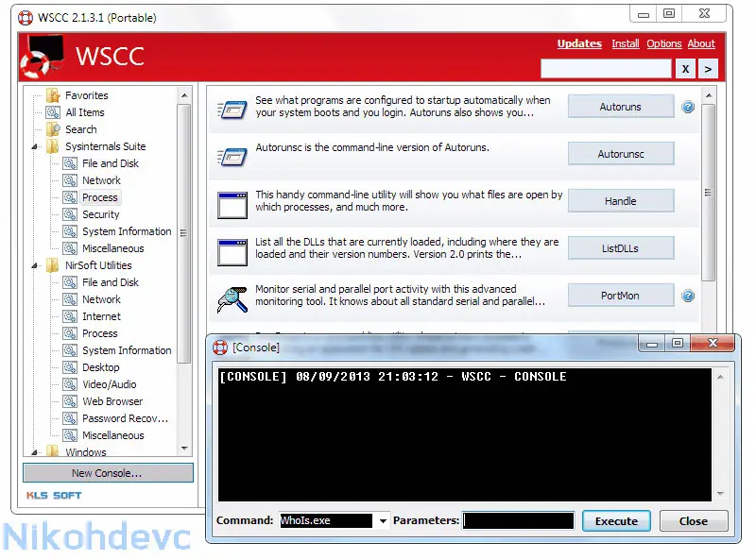Launch Autoruns with its button

point(621,107)
